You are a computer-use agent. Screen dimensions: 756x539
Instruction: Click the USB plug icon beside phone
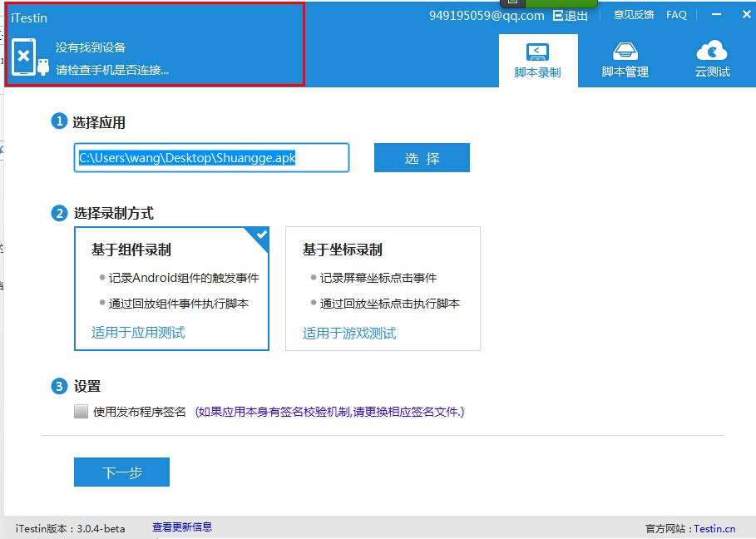pyautogui.click(x=43, y=67)
